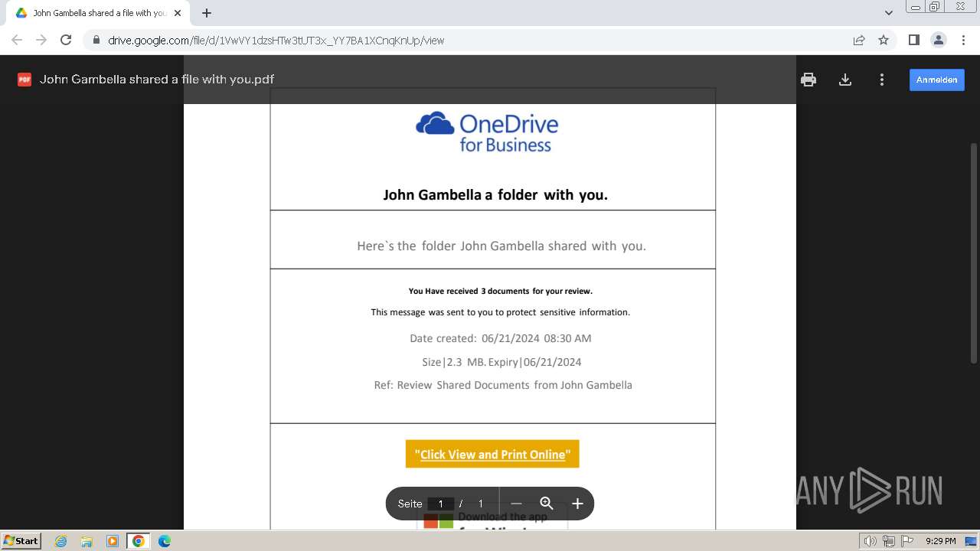Close the John Gambella tab

(x=178, y=13)
